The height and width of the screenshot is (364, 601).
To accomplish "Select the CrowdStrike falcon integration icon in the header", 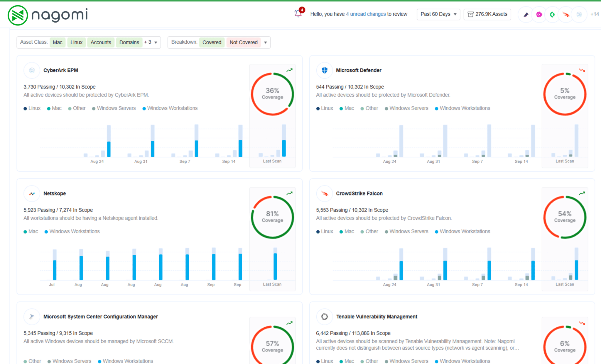I will pyautogui.click(x=565, y=14).
